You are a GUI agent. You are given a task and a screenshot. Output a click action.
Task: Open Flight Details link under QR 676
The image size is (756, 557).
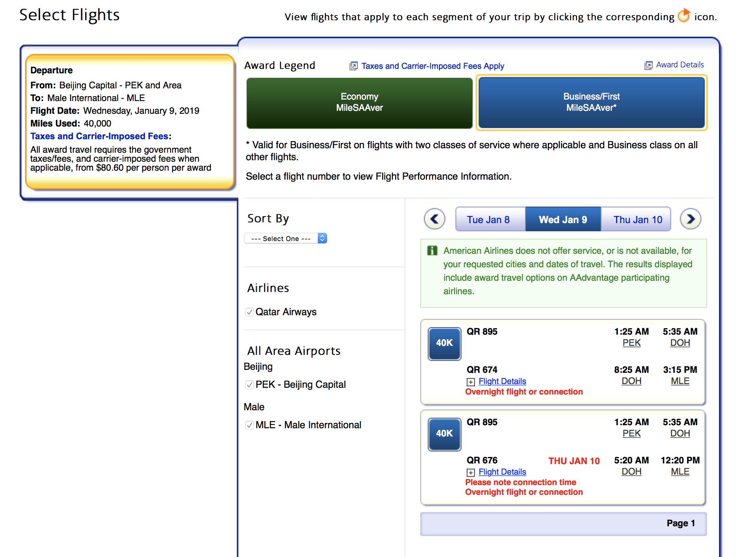click(x=502, y=472)
